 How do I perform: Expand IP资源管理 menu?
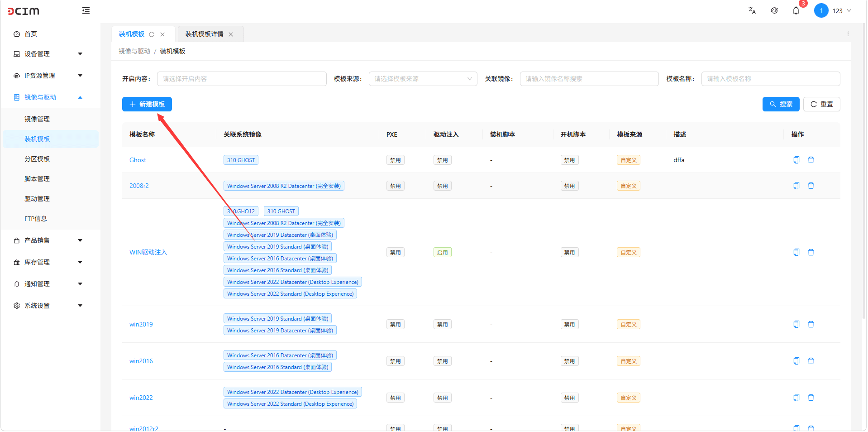(x=50, y=76)
